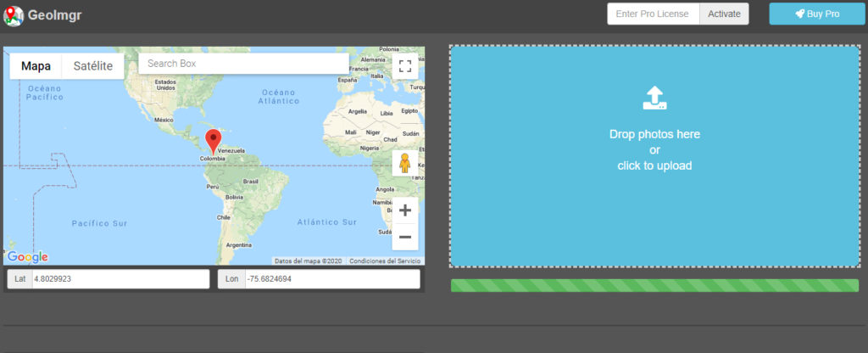The height and width of the screenshot is (353, 868).
Task: Click the Bolivia label on map
Action: [234, 197]
